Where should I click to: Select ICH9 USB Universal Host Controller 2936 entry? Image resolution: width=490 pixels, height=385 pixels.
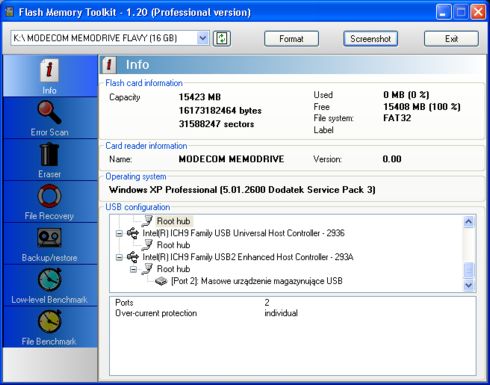[243, 233]
